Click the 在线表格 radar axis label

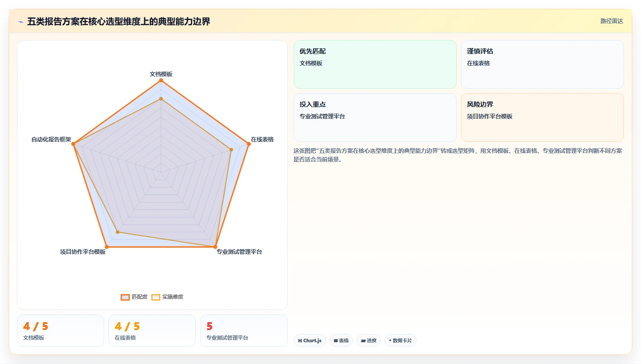(x=262, y=139)
